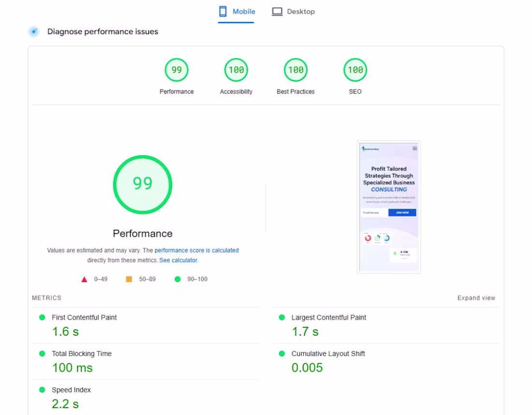Click the SEO score 100 gauge
The width and height of the screenshot is (532, 415).
tap(355, 70)
